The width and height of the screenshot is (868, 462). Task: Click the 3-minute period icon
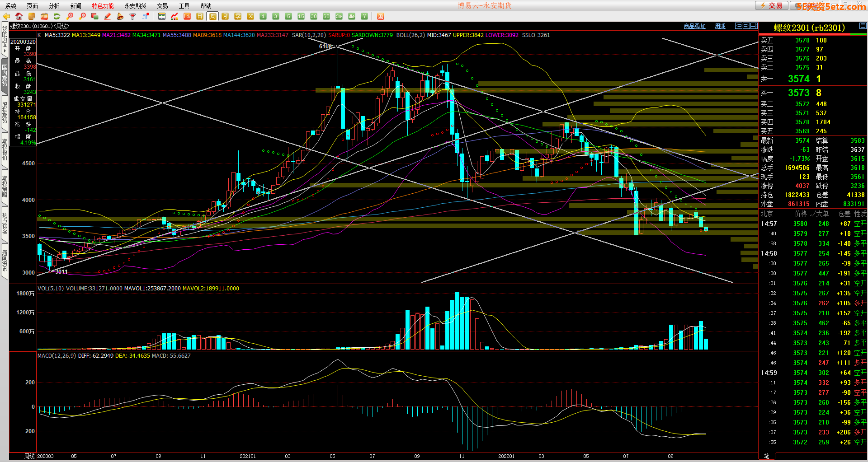[x=276, y=16]
